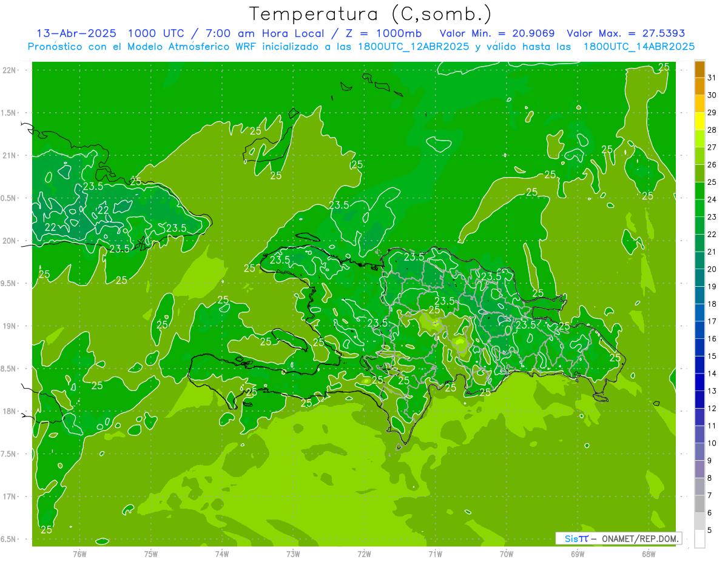The width and height of the screenshot is (728, 562).
Task: Click the colorbar scale value 29
Action: point(712,113)
